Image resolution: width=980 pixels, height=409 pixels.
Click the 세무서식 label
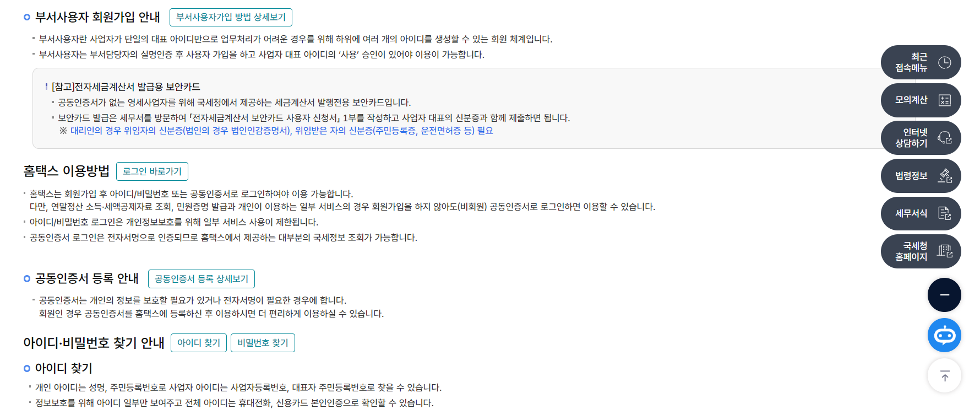tap(911, 213)
